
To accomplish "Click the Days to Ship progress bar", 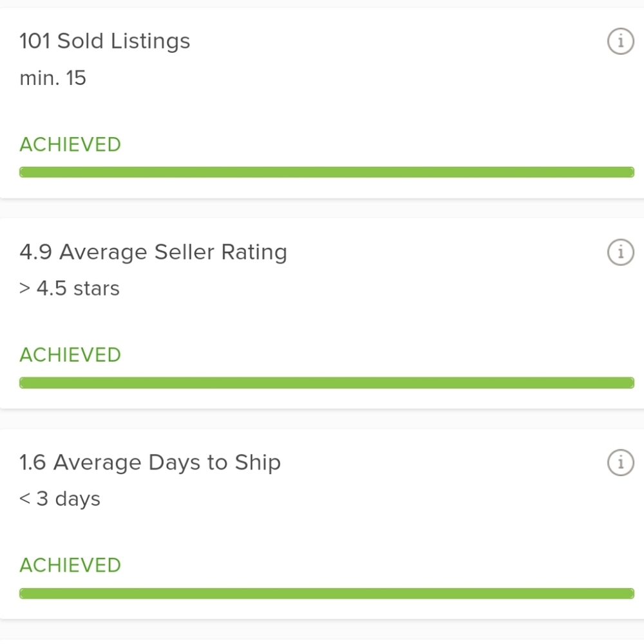I will (x=327, y=594).
